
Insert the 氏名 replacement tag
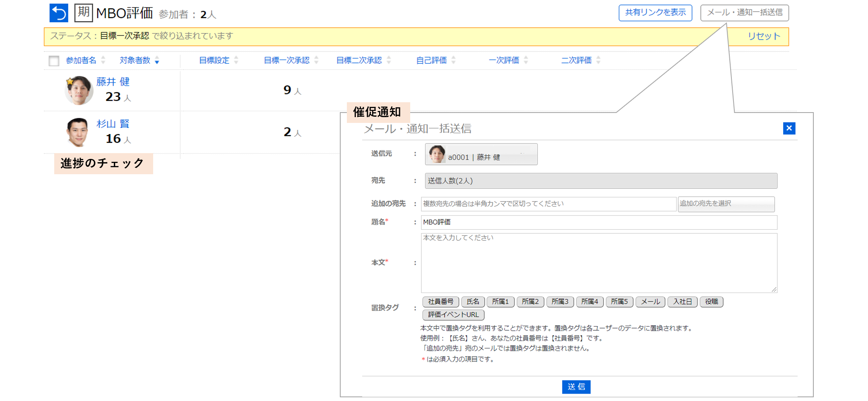click(x=473, y=302)
